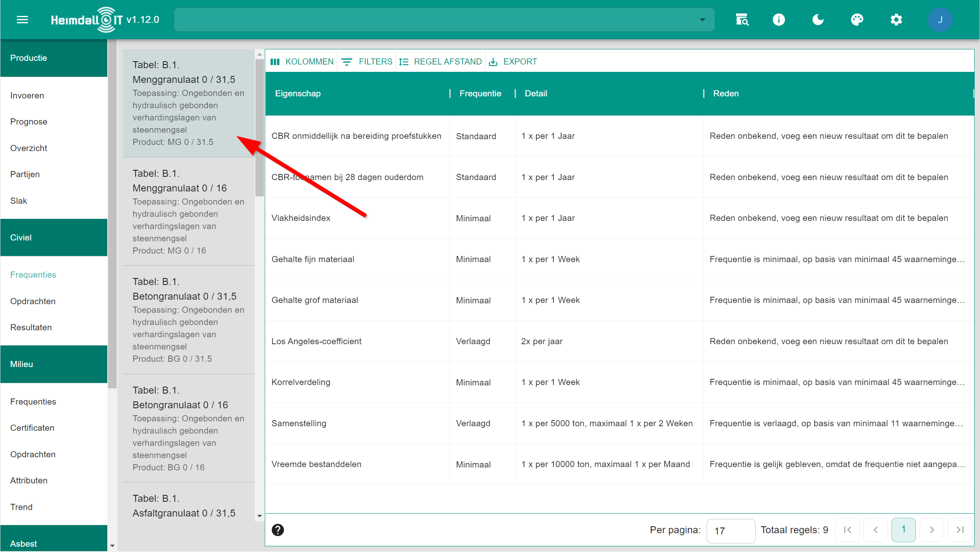The image size is (980, 552).
Task: Click the Per pagina input field
Action: [731, 531]
